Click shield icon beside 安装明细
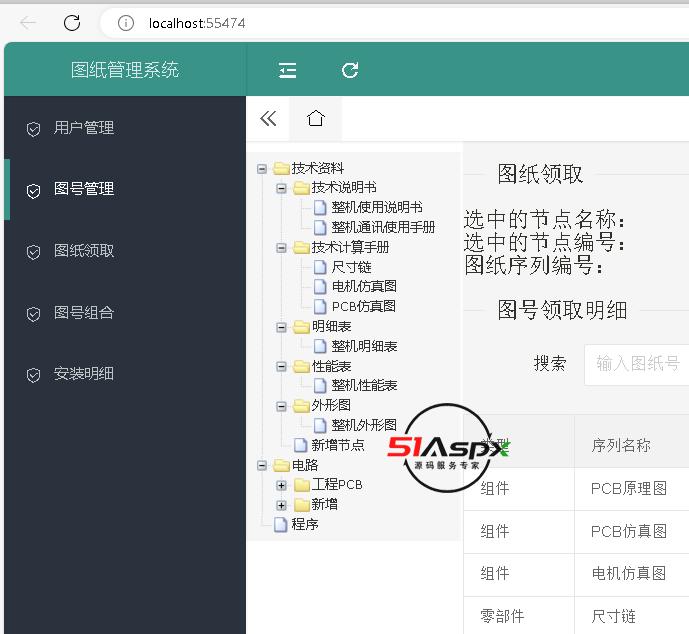Viewport: 689px width, 634px height. (x=33, y=375)
